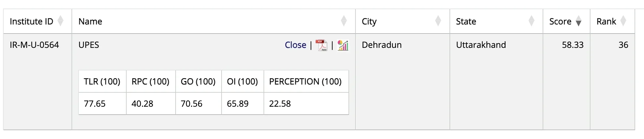Sort by Institute ID column arrows

pos(61,21)
